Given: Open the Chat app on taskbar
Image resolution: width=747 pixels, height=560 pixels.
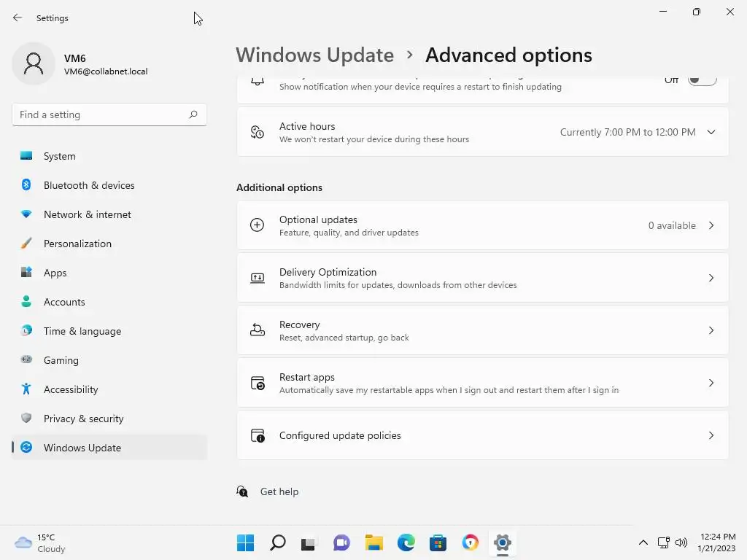Looking at the screenshot, I should point(341,542).
